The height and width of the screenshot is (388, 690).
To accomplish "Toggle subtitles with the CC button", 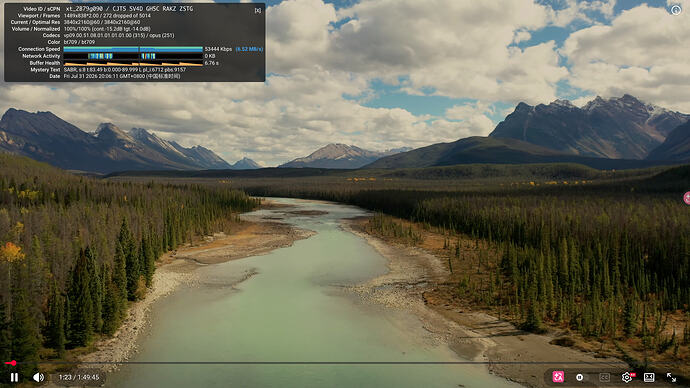I will (x=605, y=377).
